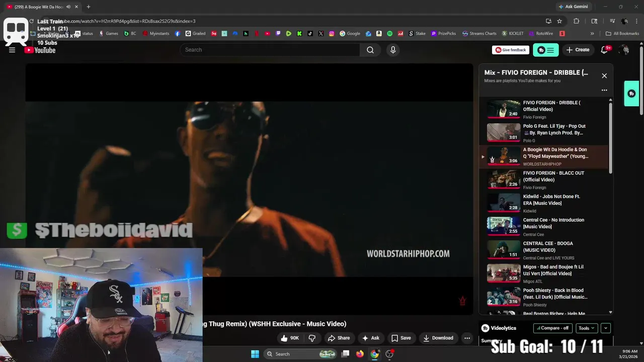644x362 pixels.
Task: Open the Streams Charts bookmark
Action: 479,34
